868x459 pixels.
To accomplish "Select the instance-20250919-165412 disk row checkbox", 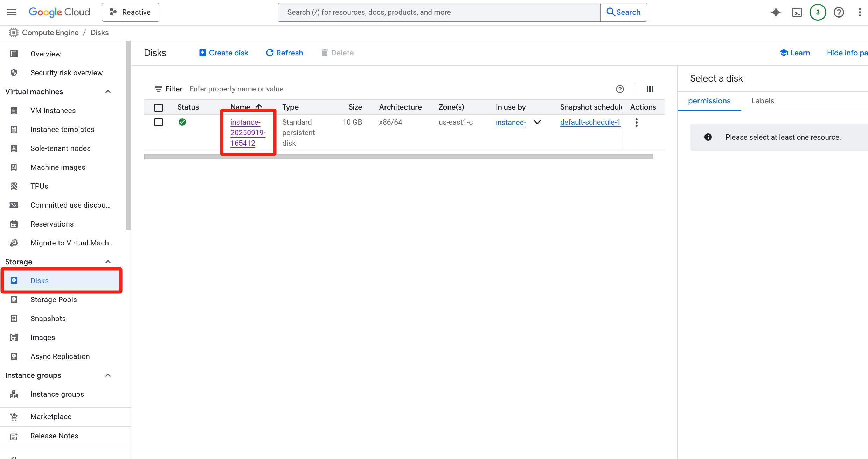I will coord(159,122).
